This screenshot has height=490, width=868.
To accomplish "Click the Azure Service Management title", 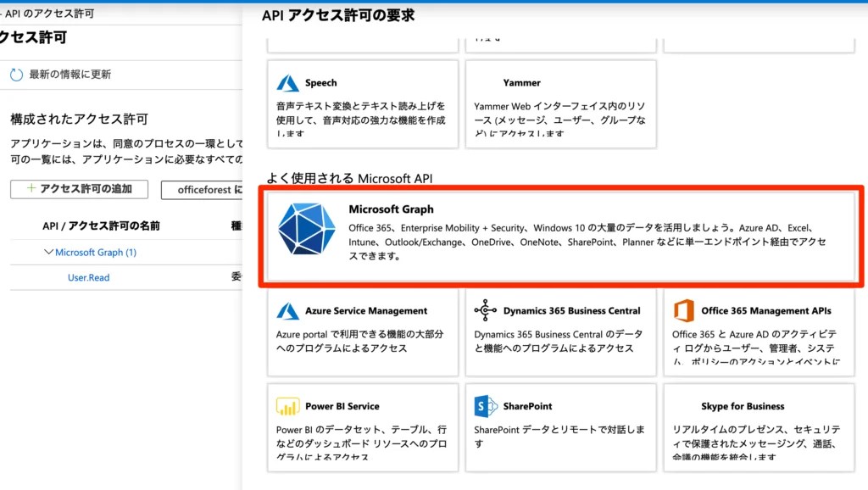I will click(366, 310).
